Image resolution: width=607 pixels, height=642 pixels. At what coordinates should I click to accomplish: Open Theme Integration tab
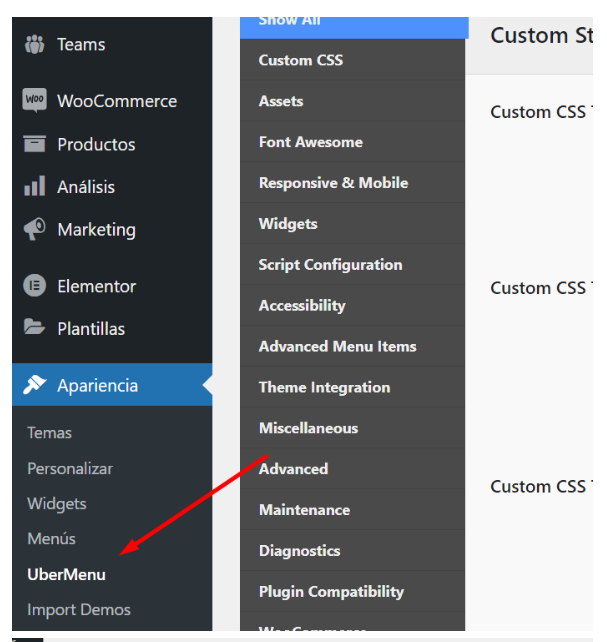(352, 387)
